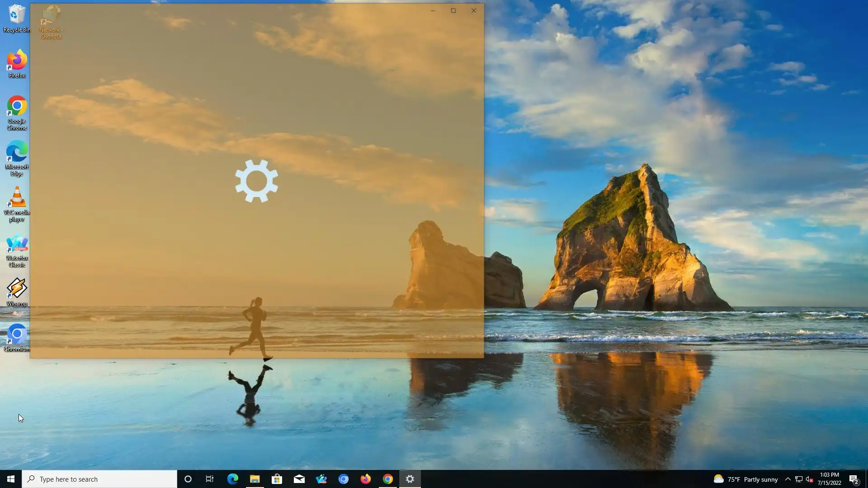Image resolution: width=868 pixels, height=488 pixels.
Task: Open the clock and date flyout
Action: [x=829, y=479]
